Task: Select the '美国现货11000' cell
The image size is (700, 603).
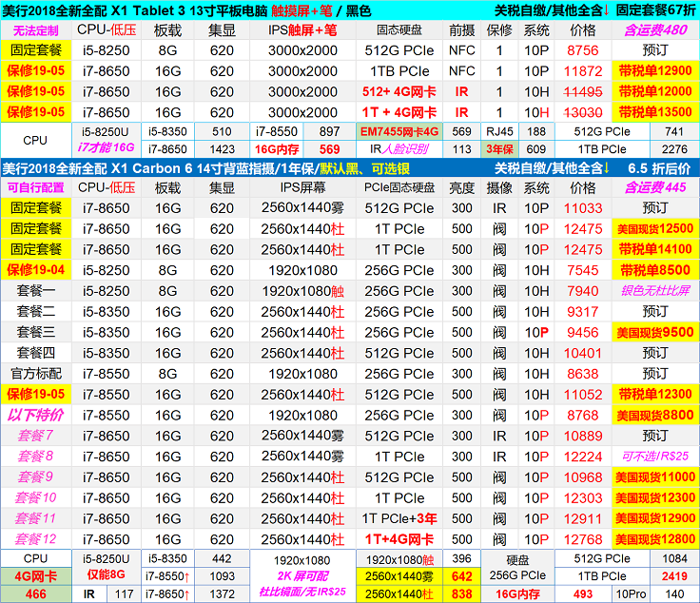Action: [x=655, y=477]
